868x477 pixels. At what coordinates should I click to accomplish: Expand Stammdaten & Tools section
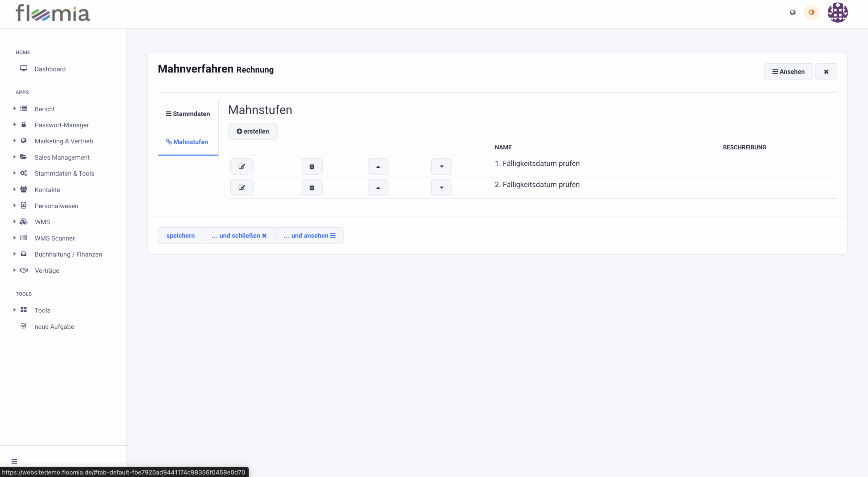(64, 173)
